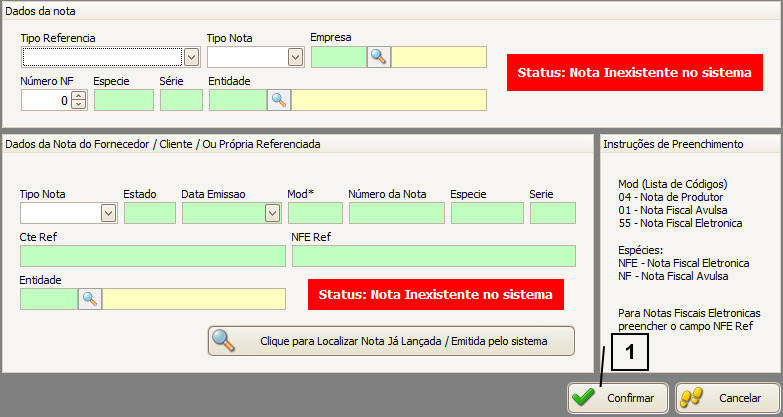Open the upper Entidade search magnifier next to Série
Viewport: 783px width, 417px height.
coord(279,100)
